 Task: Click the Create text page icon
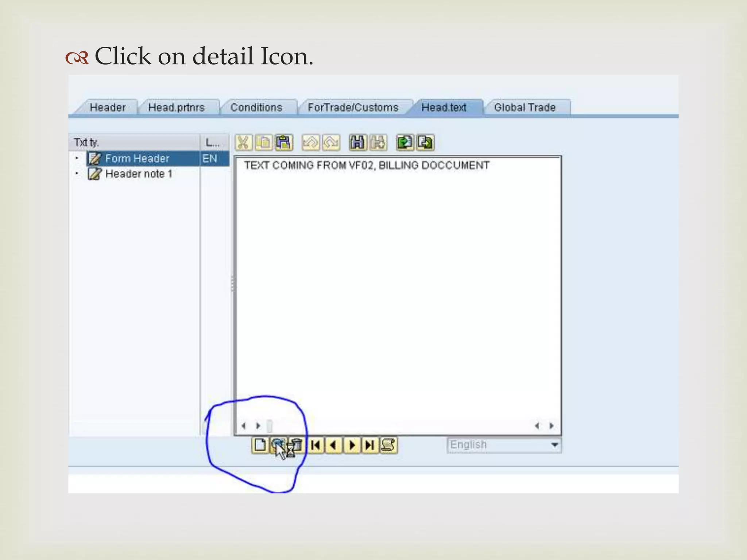(260, 445)
